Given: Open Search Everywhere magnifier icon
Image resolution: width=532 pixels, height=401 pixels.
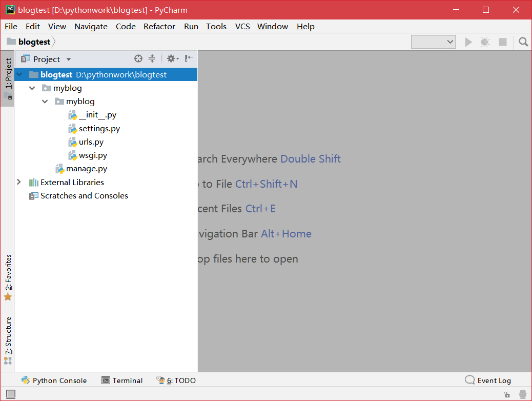Looking at the screenshot, I should (523, 42).
